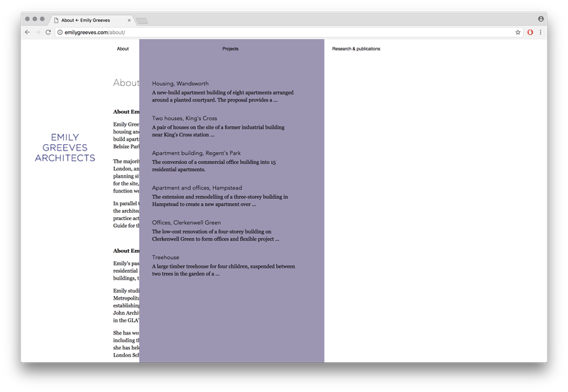Viewport: 568px width, 392px height.
Task: Bookmark this page with the star icon
Action: pos(518,32)
